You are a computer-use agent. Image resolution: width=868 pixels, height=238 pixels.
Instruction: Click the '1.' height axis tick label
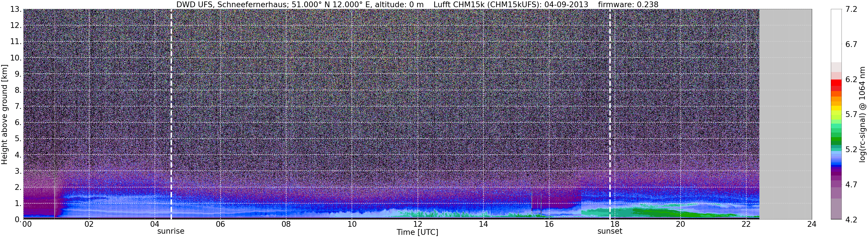pos(18,203)
